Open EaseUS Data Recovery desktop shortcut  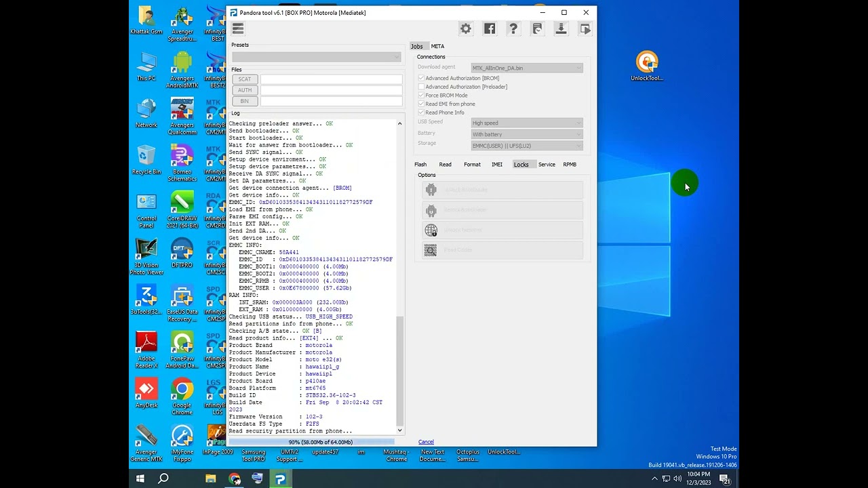(182, 304)
